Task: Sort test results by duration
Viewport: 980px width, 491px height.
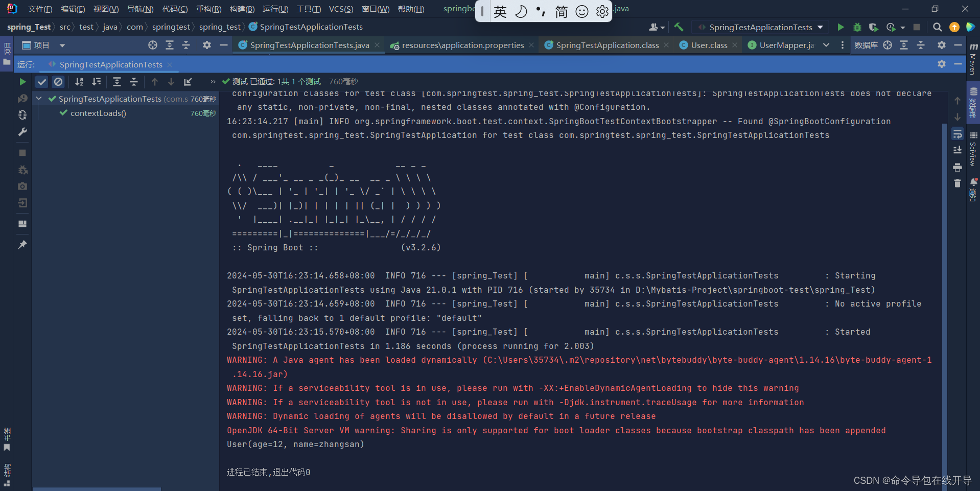Action: (x=96, y=82)
